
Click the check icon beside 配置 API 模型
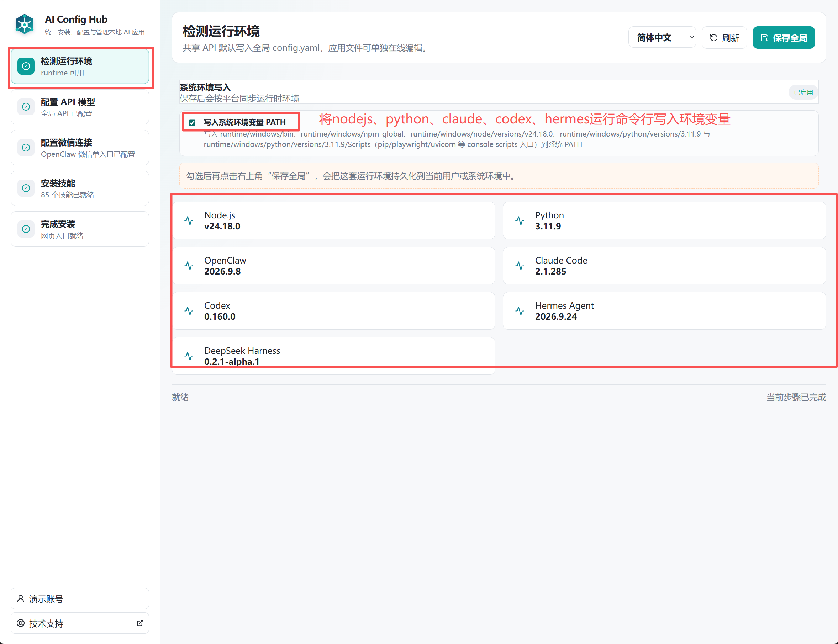click(26, 107)
